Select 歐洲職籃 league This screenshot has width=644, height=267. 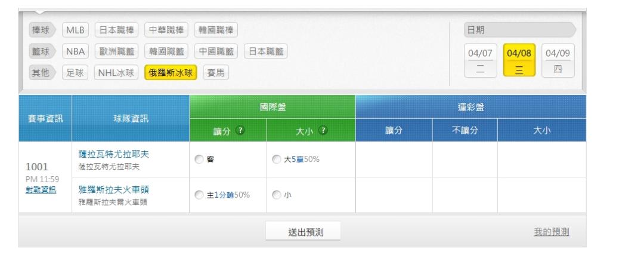click(x=117, y=51)
